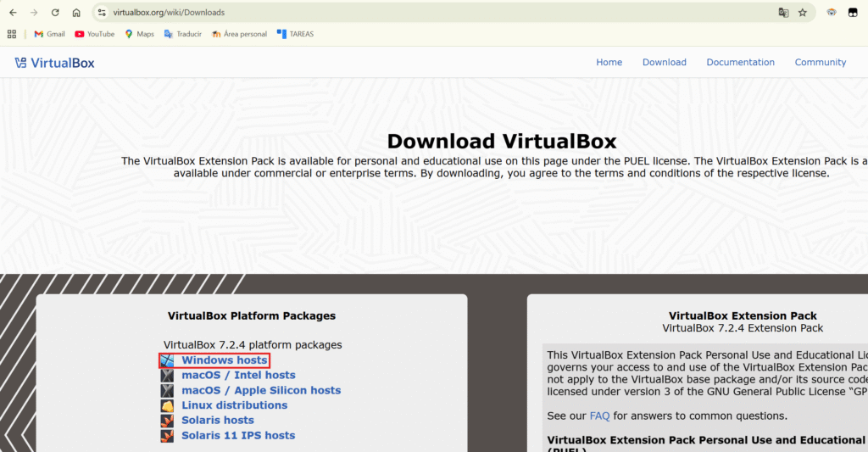
Task: Open the Gmail bookmark
Action: [x=49, y=34]
